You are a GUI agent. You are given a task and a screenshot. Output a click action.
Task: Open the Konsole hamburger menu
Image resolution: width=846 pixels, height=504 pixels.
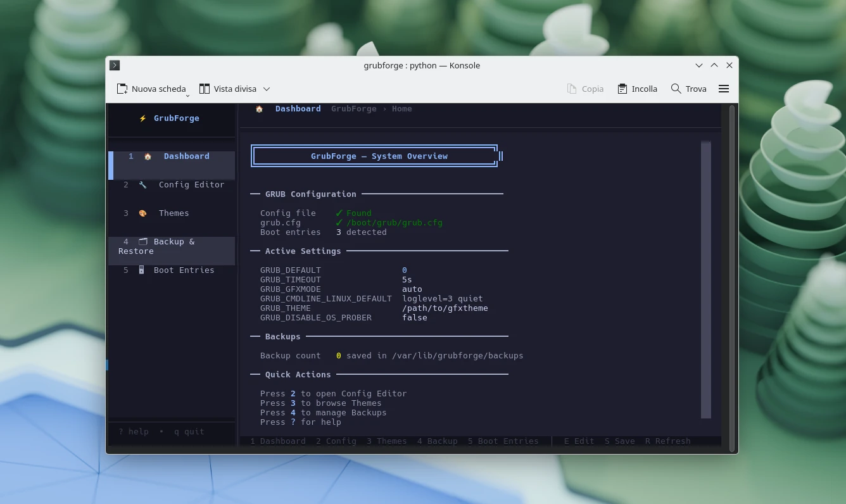[724, 89]
